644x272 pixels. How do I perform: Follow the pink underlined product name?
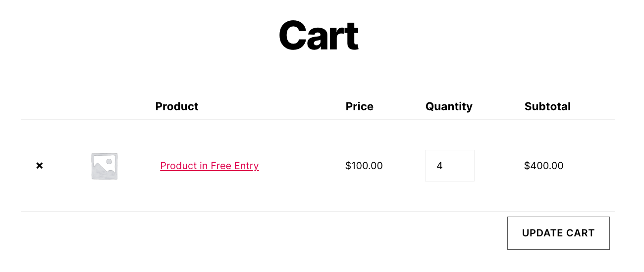coord(210,166)
